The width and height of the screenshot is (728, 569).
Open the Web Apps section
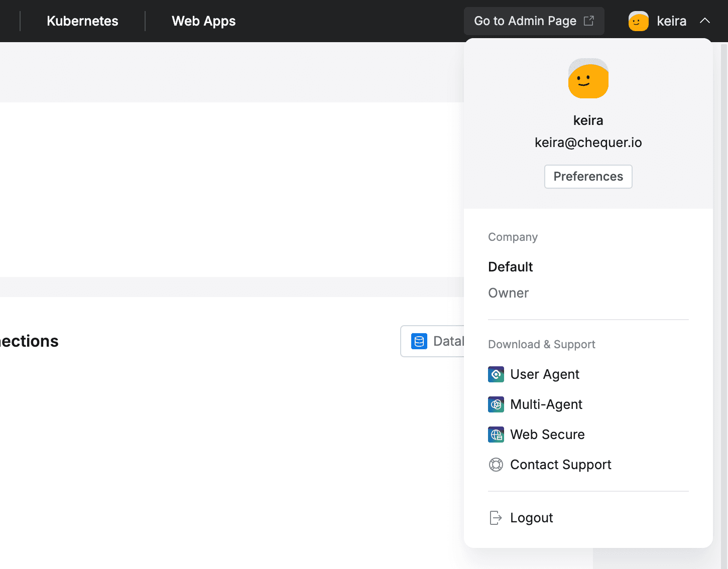[x=203, y=21]
